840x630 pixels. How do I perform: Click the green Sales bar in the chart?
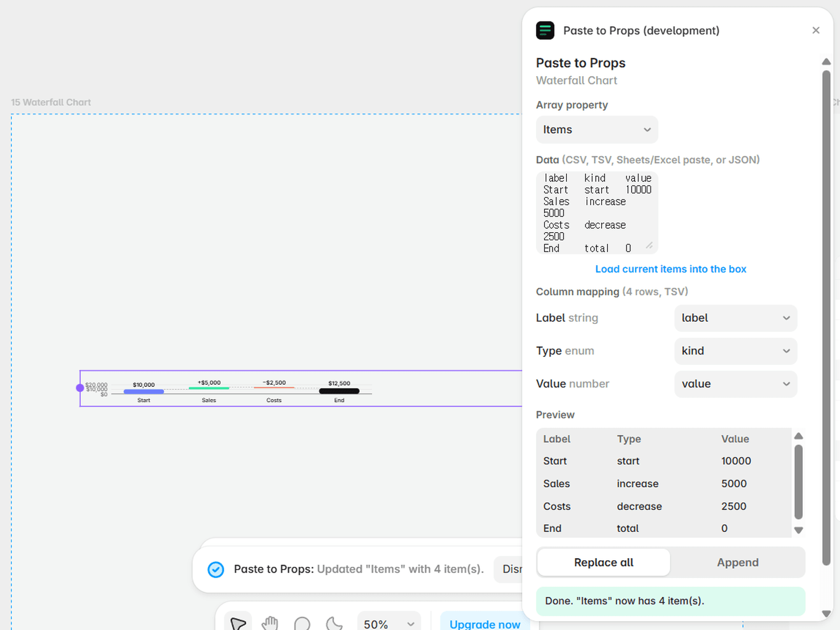coord(209,388)
